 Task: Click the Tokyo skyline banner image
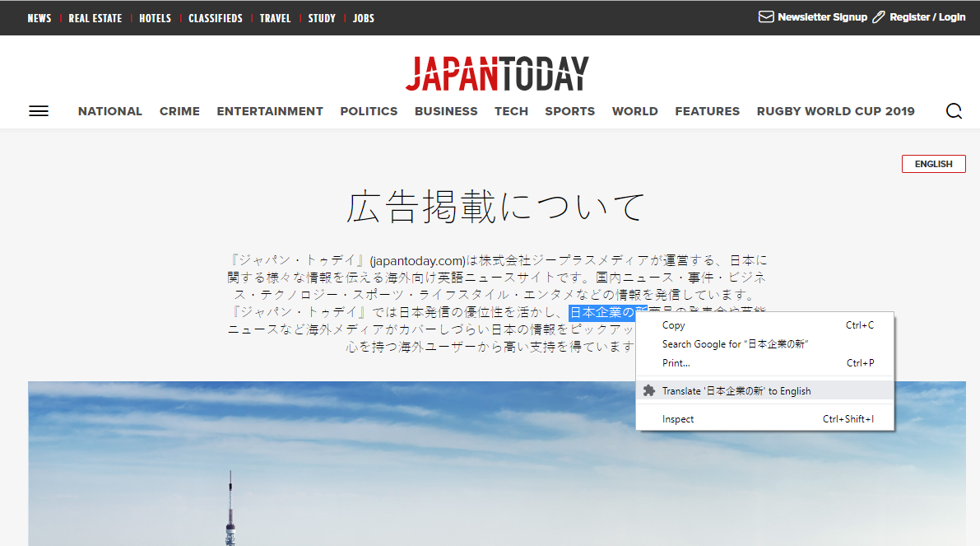(497, 464)
